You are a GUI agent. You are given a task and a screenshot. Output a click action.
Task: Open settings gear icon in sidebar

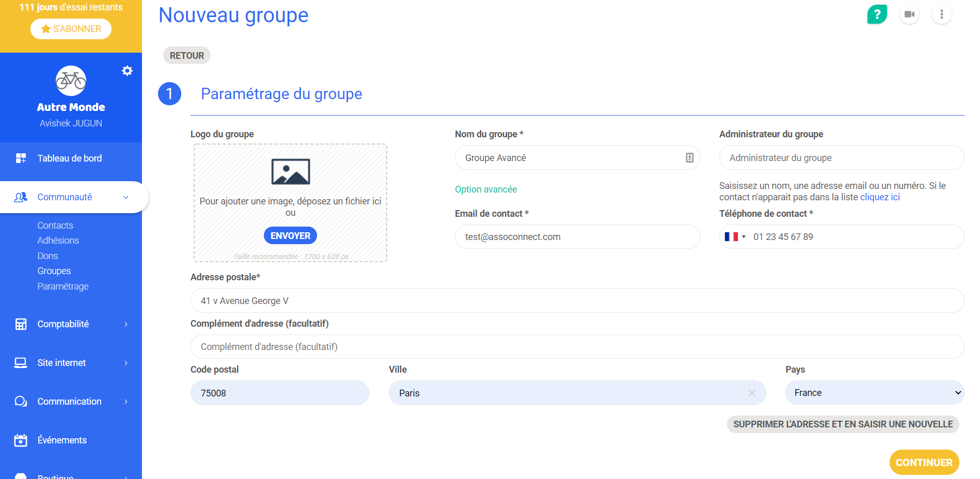127,71
